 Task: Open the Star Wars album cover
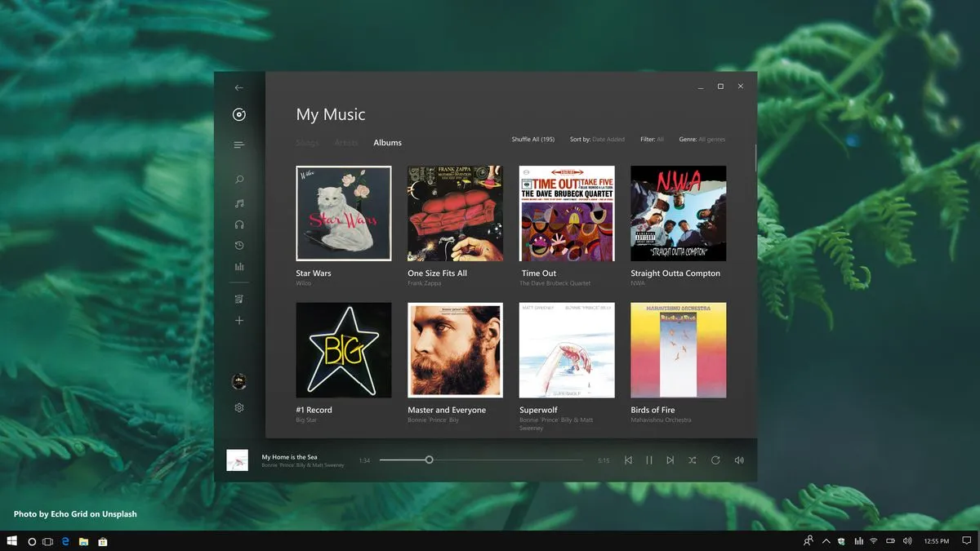click(344, 214)
